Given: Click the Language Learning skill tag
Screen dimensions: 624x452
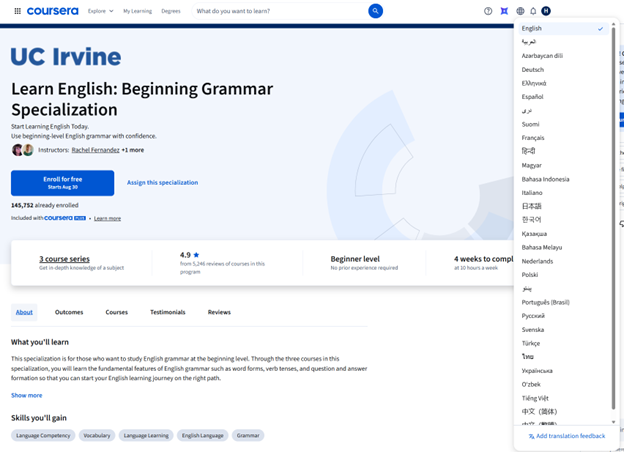Looking at the screenshot, I should tap(146, 436).
